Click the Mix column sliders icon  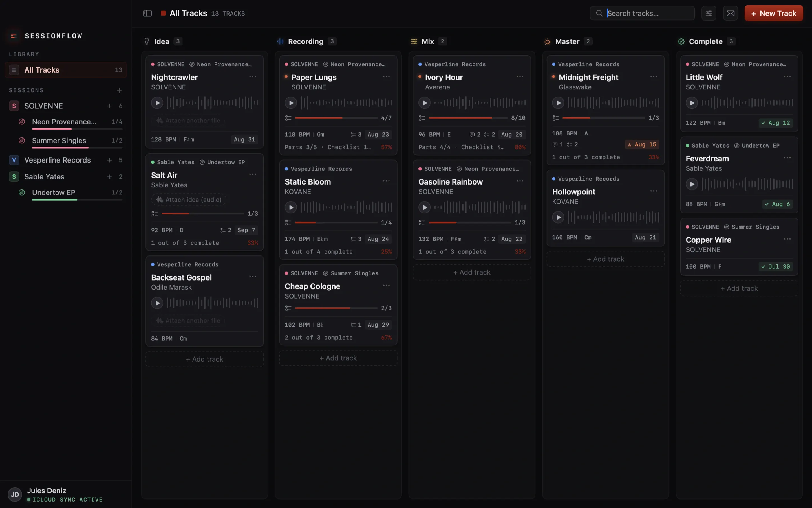click(x=414, y=41)
